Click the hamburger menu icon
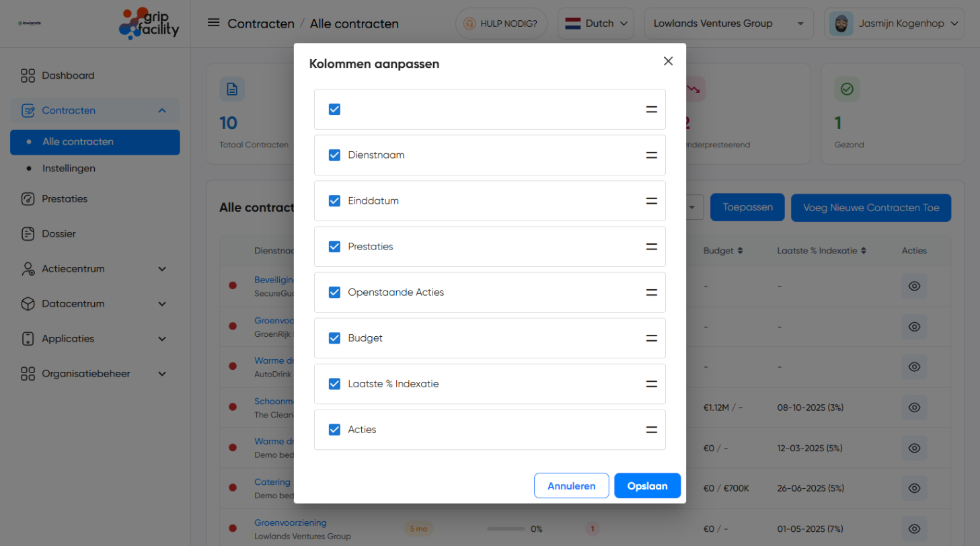Viewport: 980px width, 546px height. click(213, 23)
